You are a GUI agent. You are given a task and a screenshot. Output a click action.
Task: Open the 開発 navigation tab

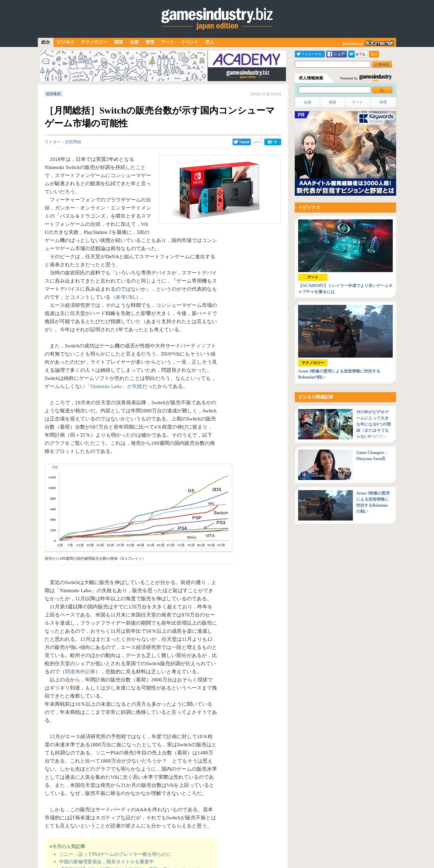[119, 42]
